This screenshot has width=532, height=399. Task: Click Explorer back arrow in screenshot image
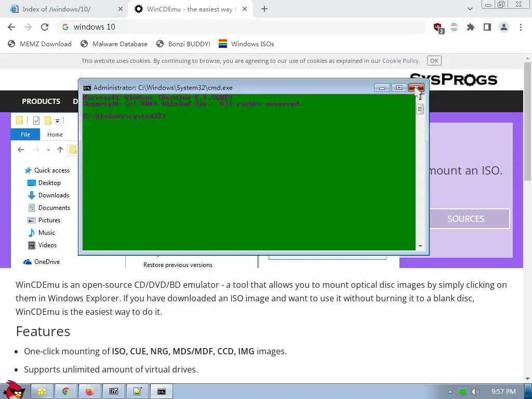click(21, 150)
